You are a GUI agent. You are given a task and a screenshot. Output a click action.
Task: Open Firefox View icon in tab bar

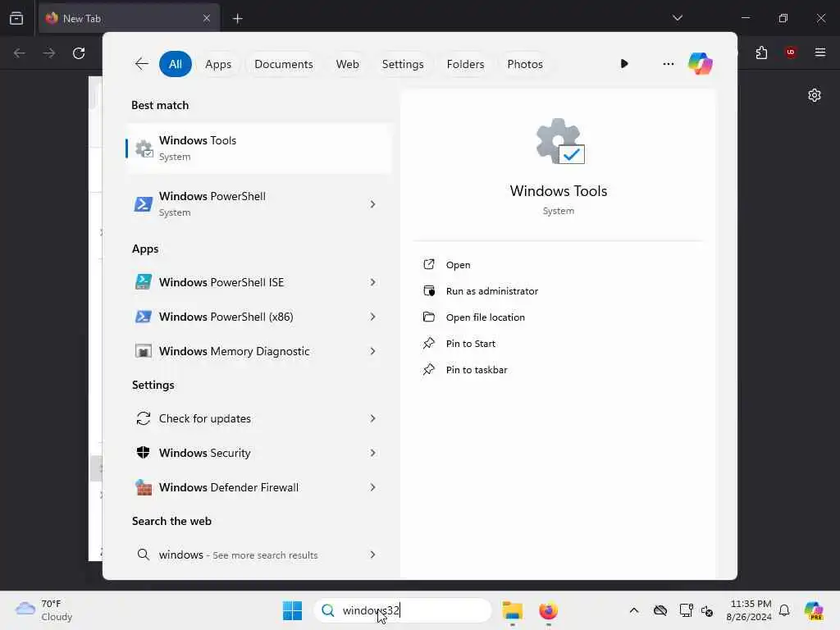(16, 18)
